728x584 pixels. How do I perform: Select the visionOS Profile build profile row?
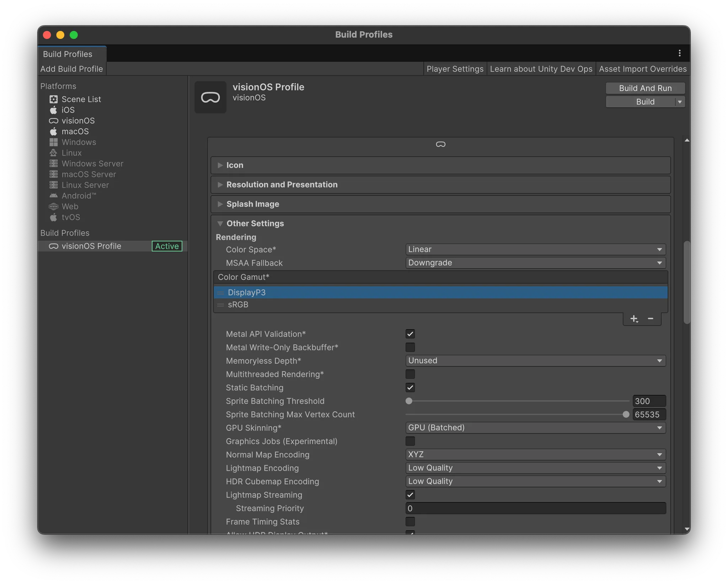pos(113,246)
